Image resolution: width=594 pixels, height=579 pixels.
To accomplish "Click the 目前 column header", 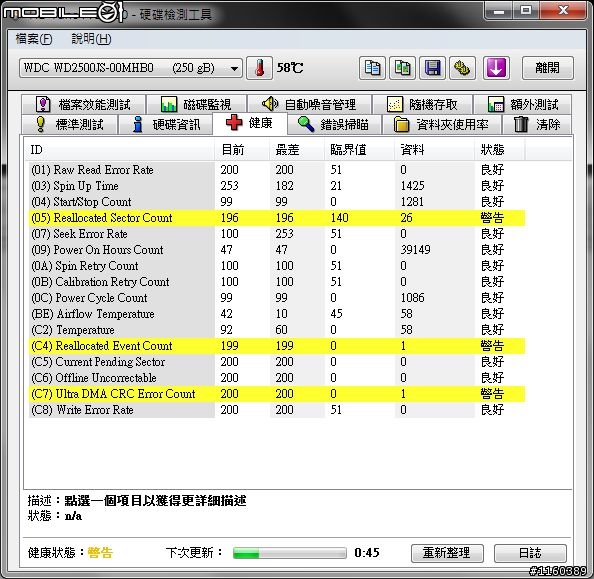I will 242,150.
